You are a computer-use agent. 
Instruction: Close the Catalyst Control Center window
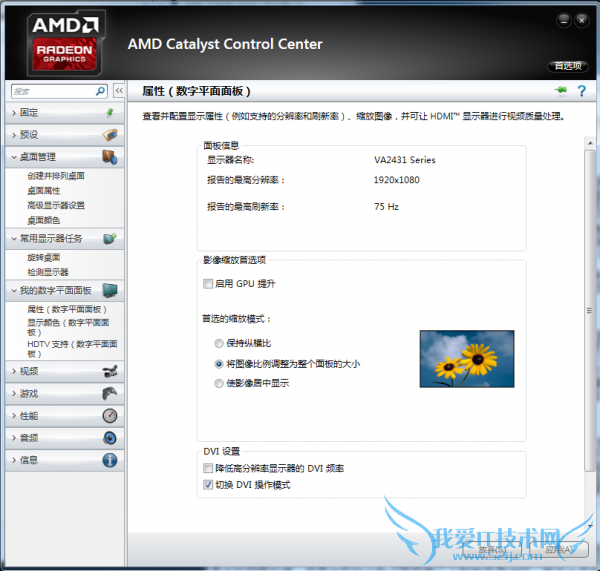[582, 20]
